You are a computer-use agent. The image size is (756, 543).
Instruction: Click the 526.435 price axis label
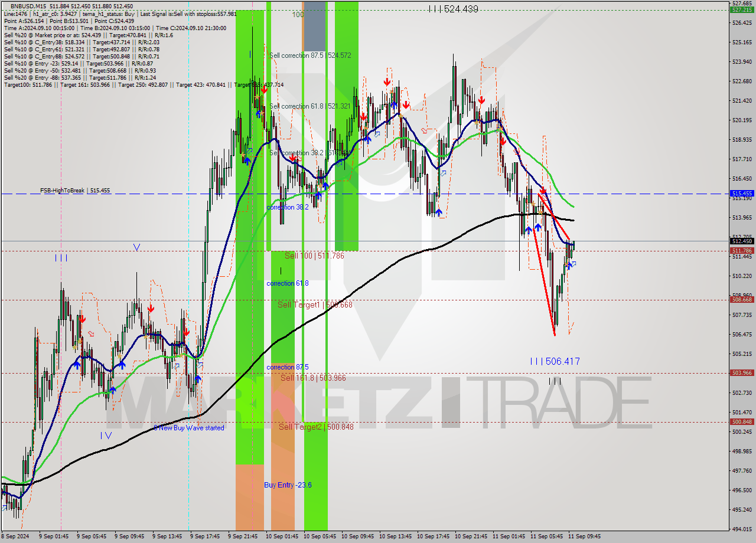(741, 22)
